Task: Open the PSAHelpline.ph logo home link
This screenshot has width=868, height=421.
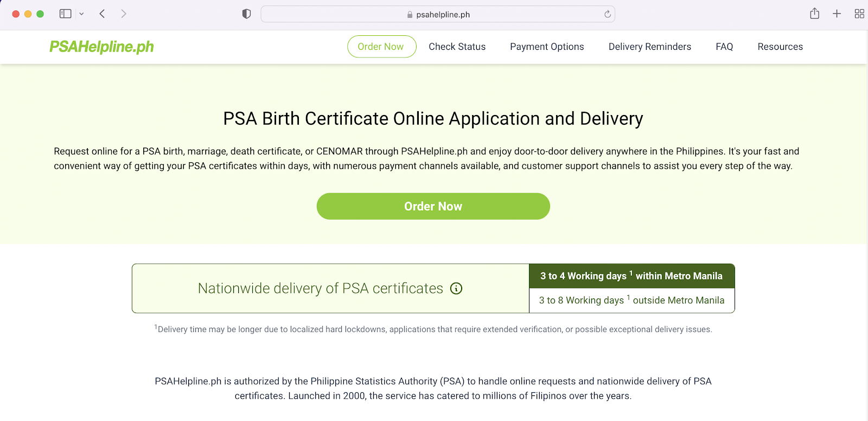Action: coord(101,47)
